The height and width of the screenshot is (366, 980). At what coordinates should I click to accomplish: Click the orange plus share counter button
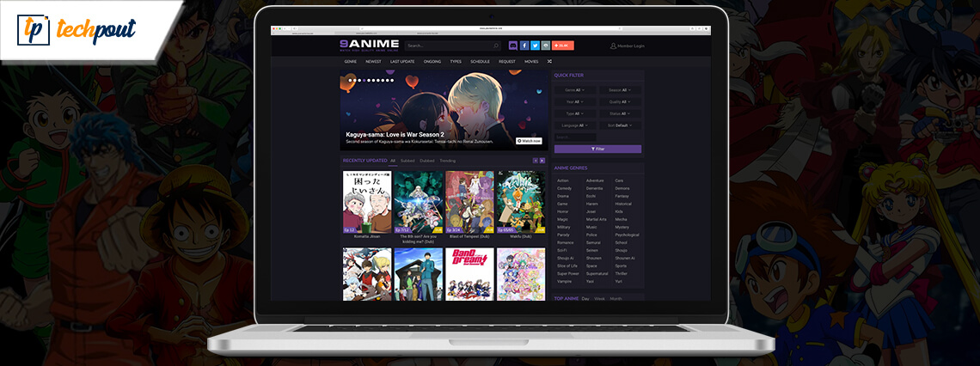pos(563,46)
